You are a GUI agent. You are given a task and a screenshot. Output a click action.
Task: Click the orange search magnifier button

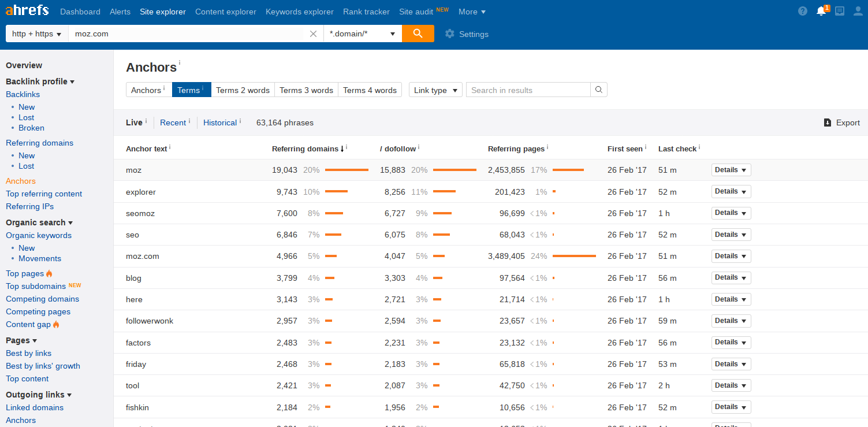point(418,34)
